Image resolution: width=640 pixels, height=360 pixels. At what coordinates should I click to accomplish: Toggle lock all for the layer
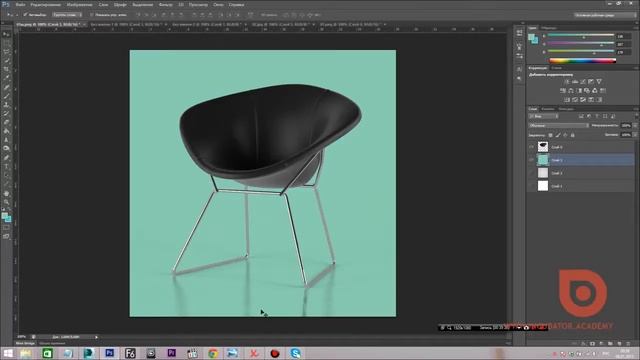tap(573, 135)
